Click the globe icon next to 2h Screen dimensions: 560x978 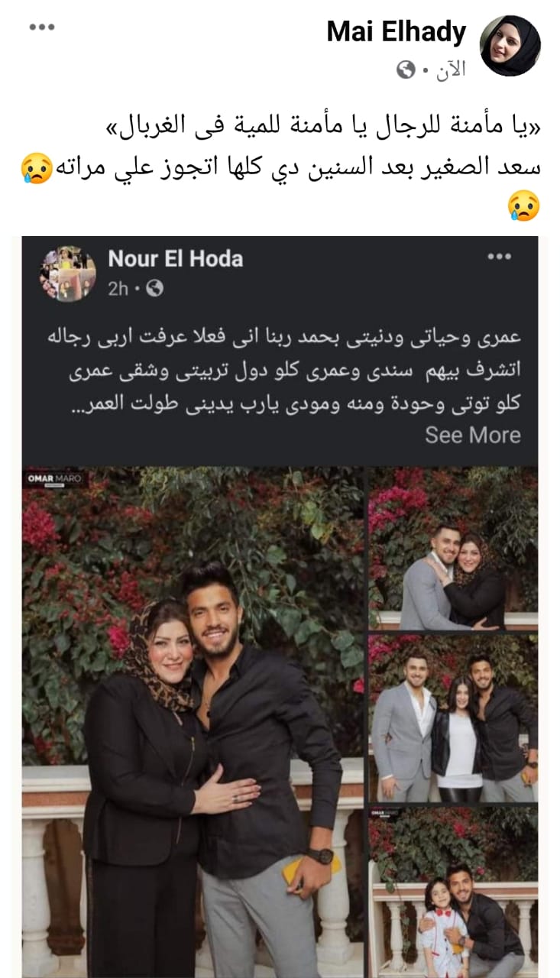(154, 289)
